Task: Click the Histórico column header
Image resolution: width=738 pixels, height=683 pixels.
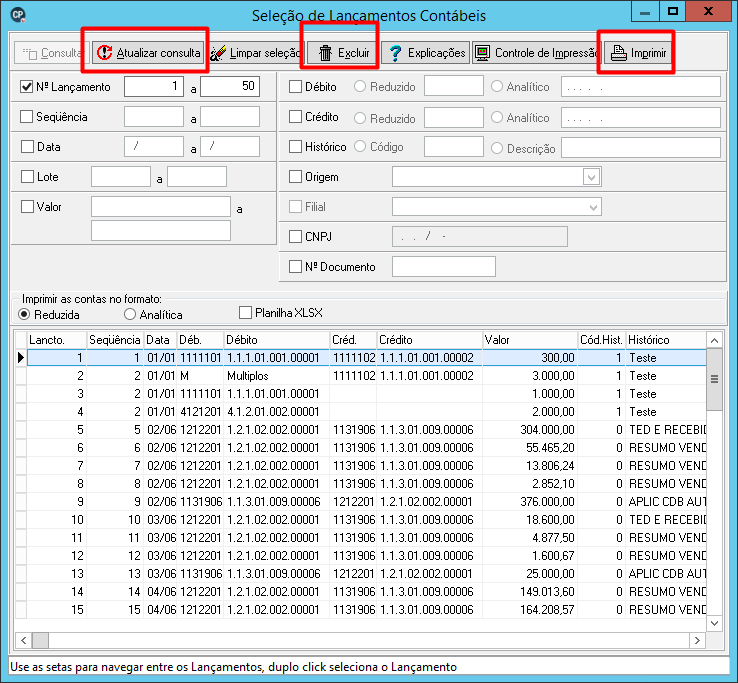Action: click(666, 340)
